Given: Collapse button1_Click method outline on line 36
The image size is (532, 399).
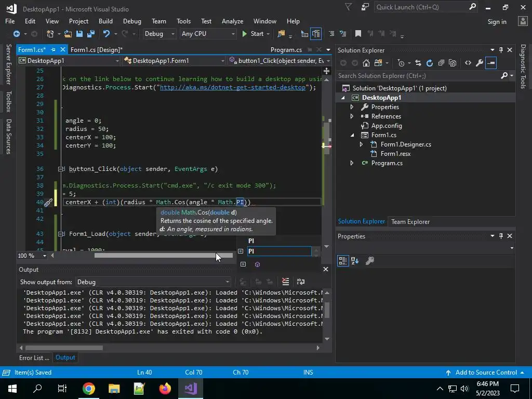Looking at the screenshot, I should (x=61, y=169).
